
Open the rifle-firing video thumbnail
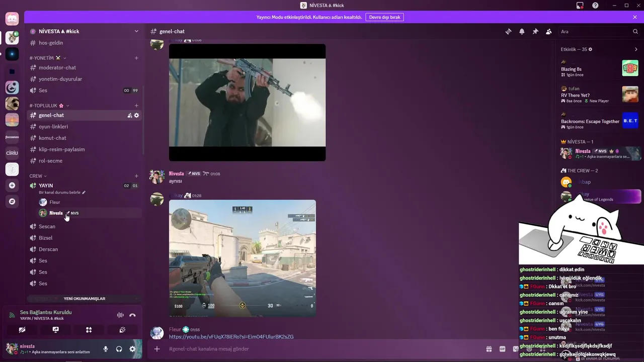[x=247, y=103]
